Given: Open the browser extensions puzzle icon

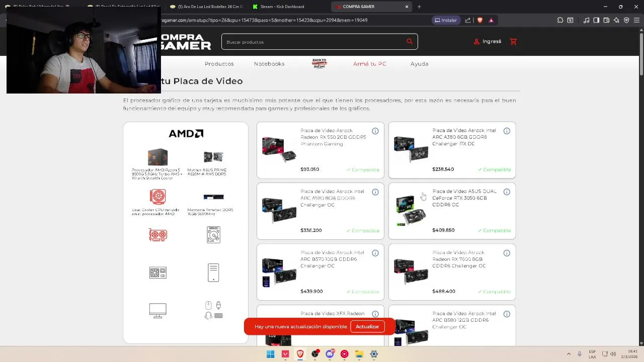Looking at the screenshot, I should point(560,20).
